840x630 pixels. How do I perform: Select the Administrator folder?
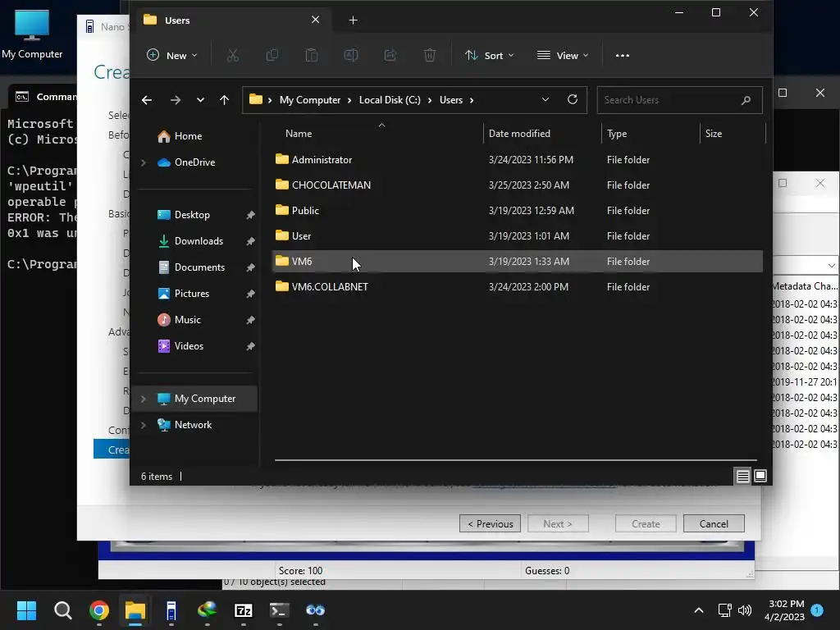pos(517,160)
